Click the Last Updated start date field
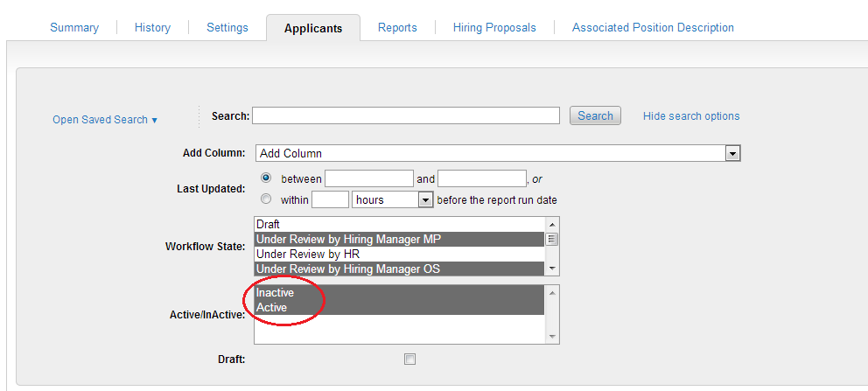The width and height of the screenshot is (868, 391). [368, 178]
